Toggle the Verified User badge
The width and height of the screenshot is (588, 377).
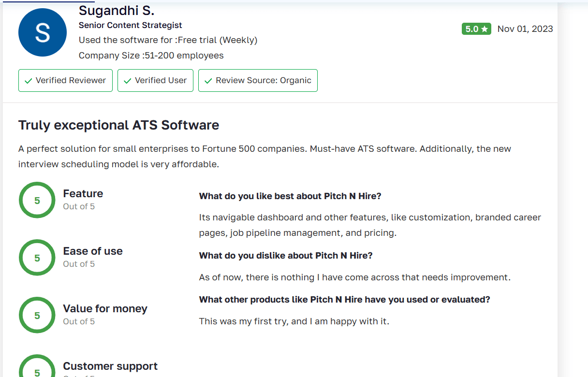(155, 80)
